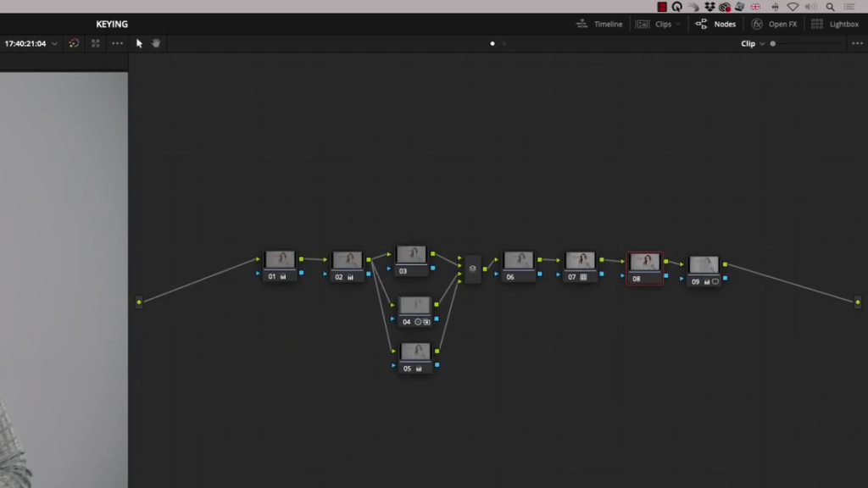The image size is (868, 488).
Task: Click the label 08 on node
Action: 637,279
